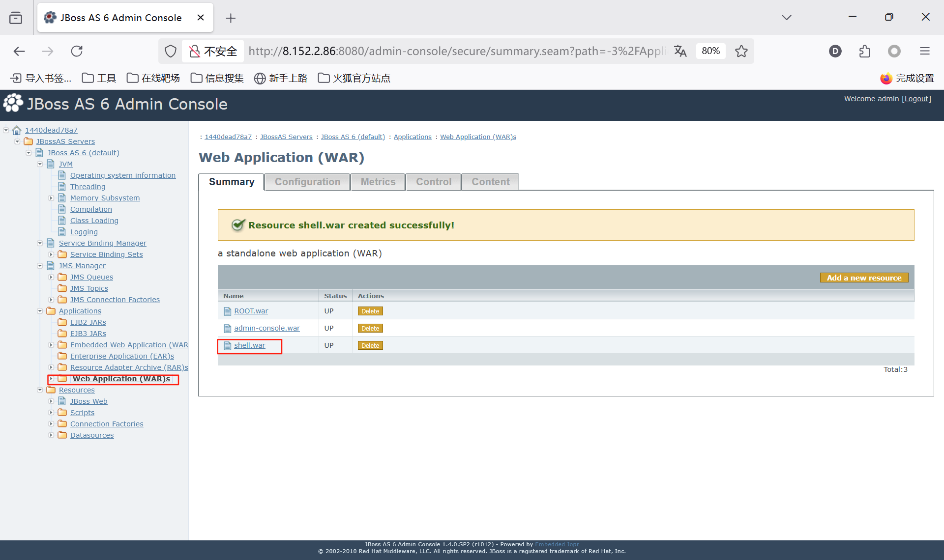
Task: Open Operating system information tree link
Action: tap(122, 175)
